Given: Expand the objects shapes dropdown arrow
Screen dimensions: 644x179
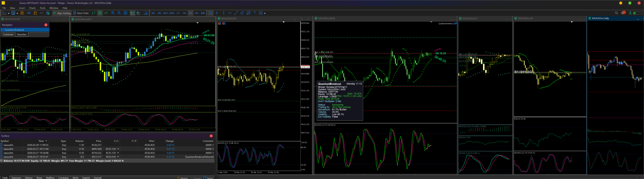Looking at the screenshot, I should click(x=265, y=13).
